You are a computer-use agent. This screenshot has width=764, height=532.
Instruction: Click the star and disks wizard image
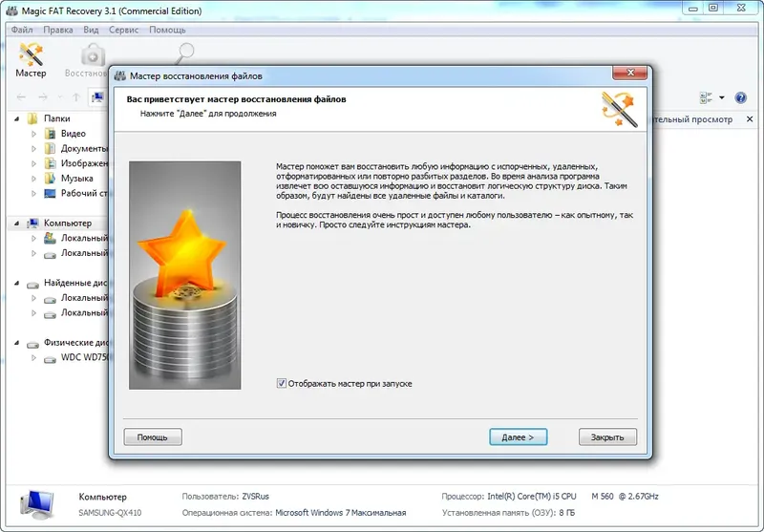184,275
